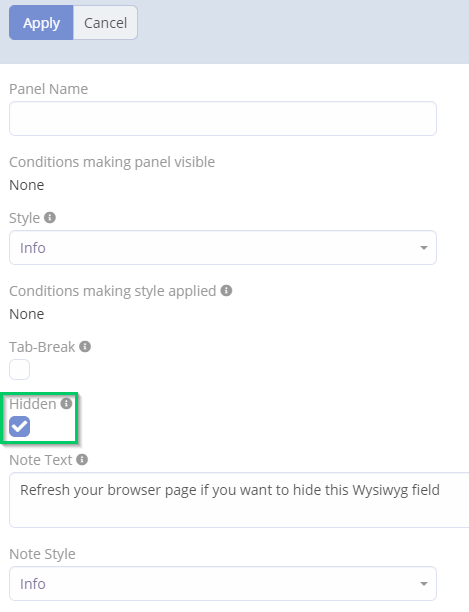This screenshot has height=612, width=469.
Task: Click the Cancel button
Action: 105,23
